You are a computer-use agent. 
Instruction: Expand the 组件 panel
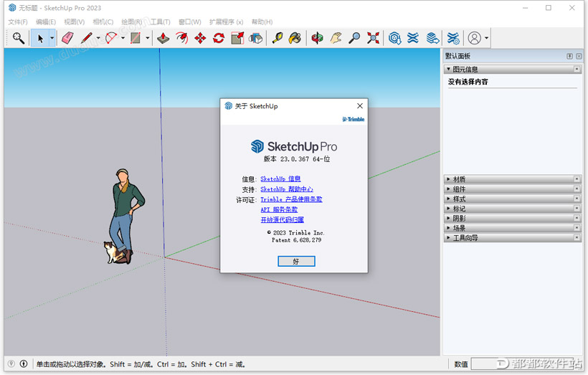pyautogui.click(x=448, y=189)
